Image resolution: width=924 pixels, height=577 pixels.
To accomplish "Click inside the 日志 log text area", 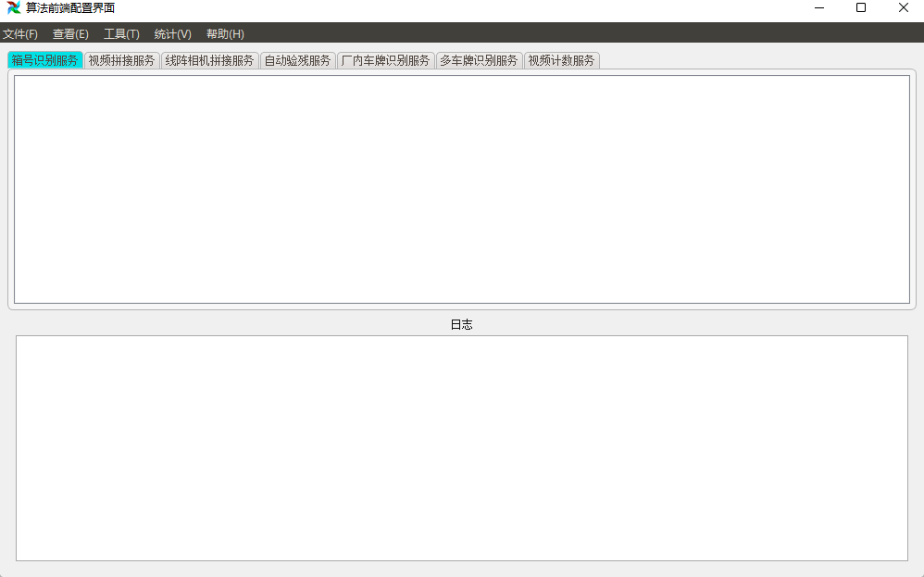I will 462,448.
